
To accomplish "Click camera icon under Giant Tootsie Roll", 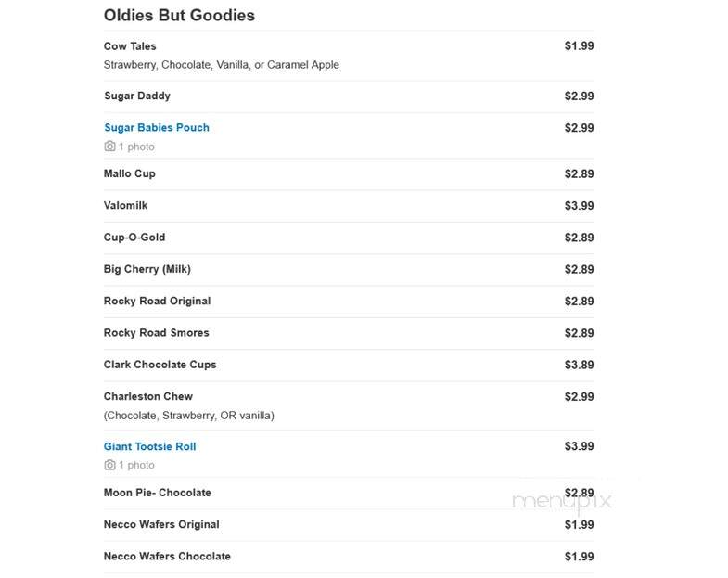I will (109, 465).
